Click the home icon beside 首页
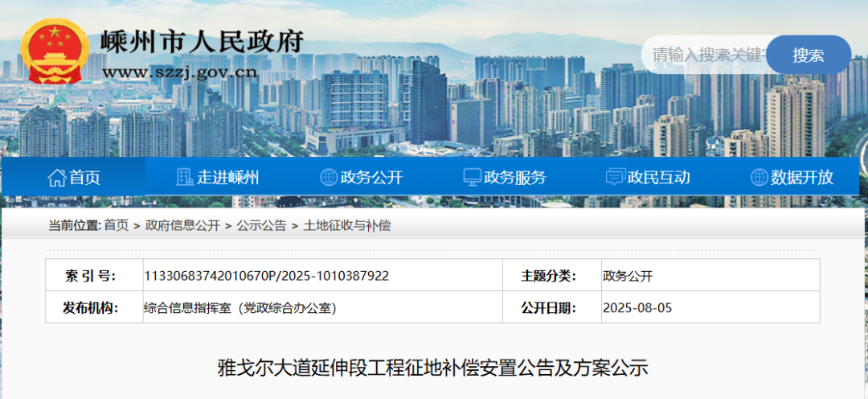 point(56,178)
